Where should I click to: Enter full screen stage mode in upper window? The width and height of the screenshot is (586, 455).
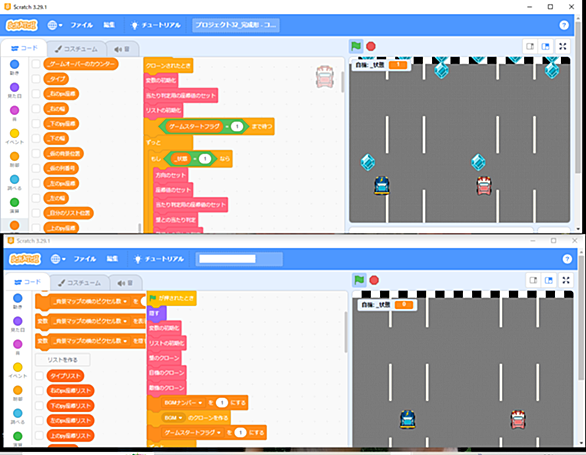[563, 46]
